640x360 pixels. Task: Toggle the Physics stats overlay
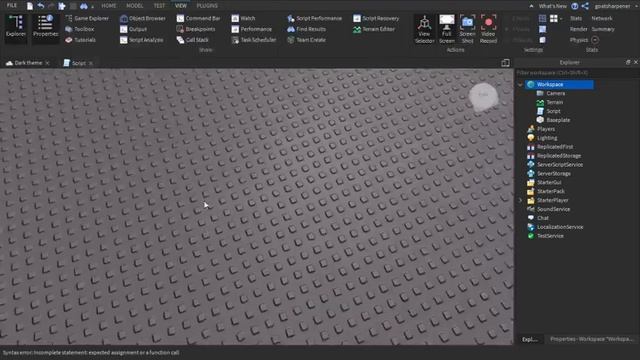click(x=579, y=40)
